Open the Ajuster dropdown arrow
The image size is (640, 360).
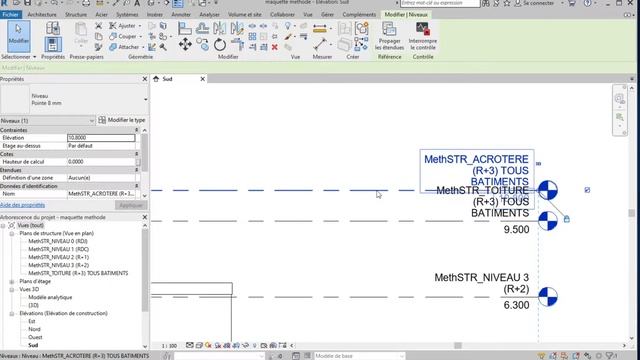click(x=140, y=26)
